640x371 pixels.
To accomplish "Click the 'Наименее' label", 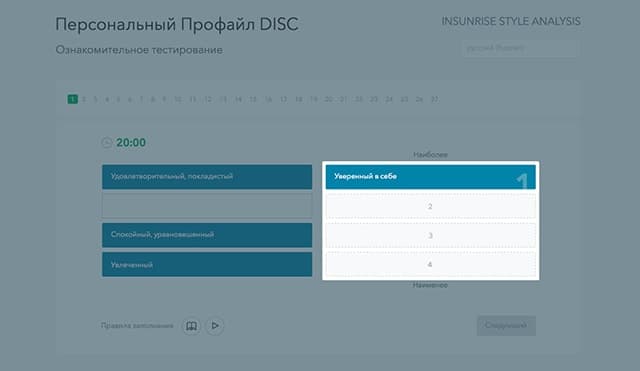I will coord(430,285).
